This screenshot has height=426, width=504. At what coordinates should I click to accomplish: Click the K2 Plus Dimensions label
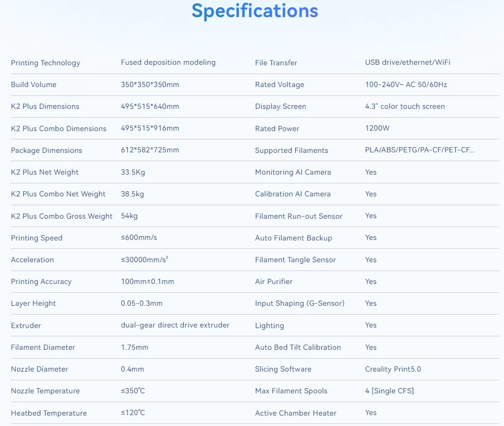pos(45,106)
